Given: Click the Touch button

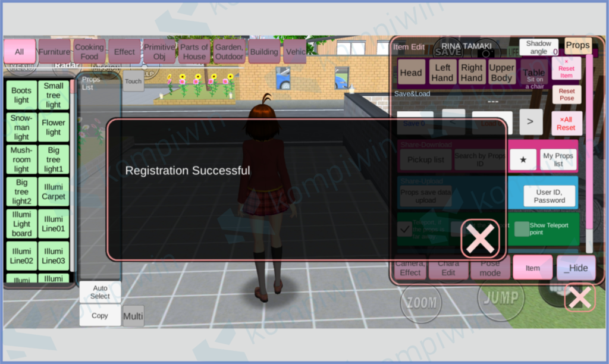Looking at the screenshot, I should (x=133, y=81).
